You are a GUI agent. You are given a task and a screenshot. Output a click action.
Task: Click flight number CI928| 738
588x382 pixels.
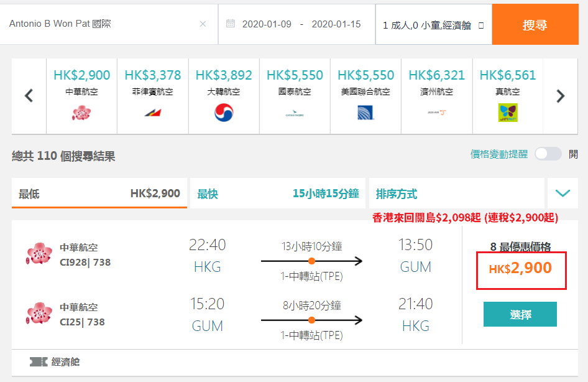(85, 263)
